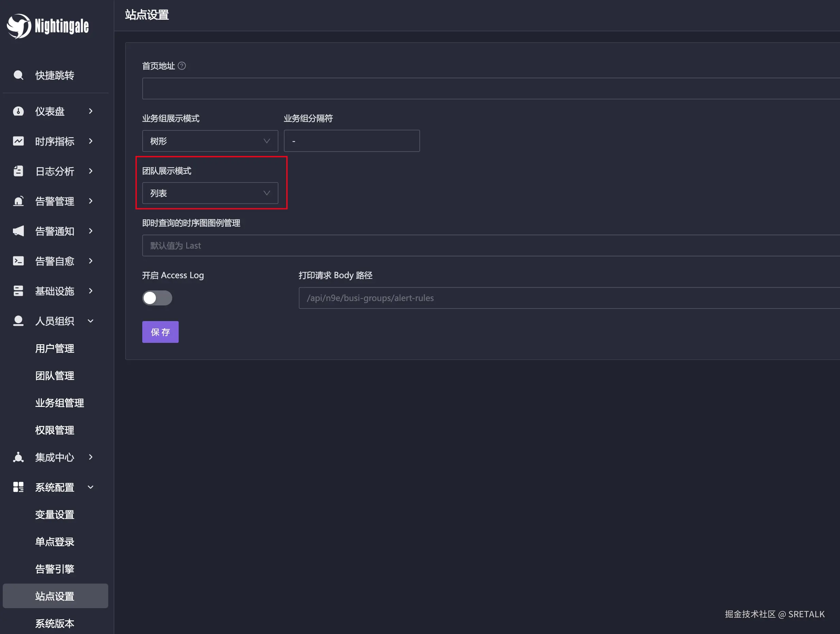This screenshot has height=634, width=840.
Task: Open the 团队展示模式 dropdown
Action: click(x=210, y=193)
